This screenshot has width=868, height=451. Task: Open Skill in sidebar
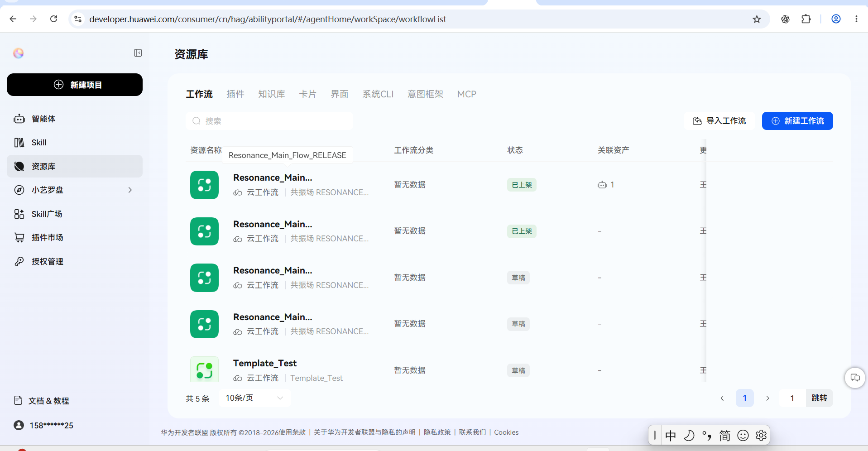click(x=75, y=143)
